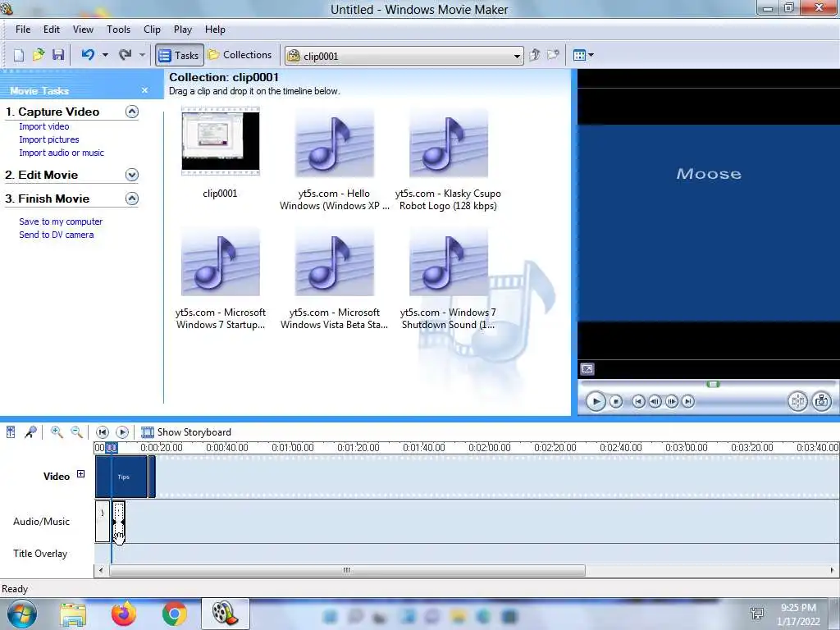Select the Windows 7 Startup audio clip
This screenshot has height=630, width=840.
click(x=220, y=262)
